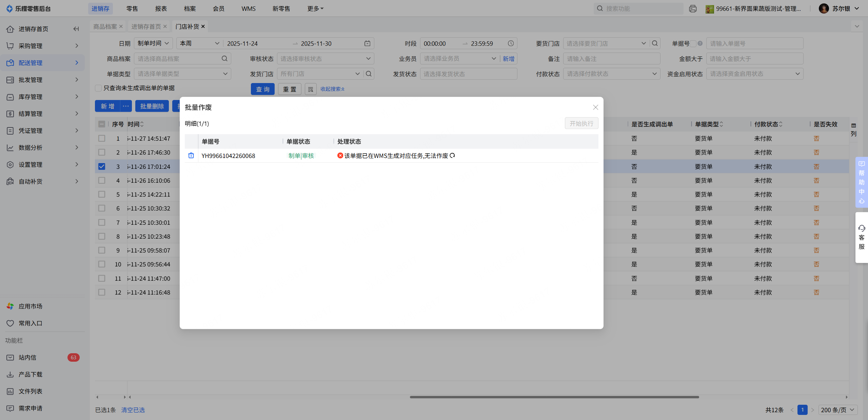The width and height of the screenshot is (868, 420).
Task: Open search icon next to 要货门店 field
Action: point(655,43)
